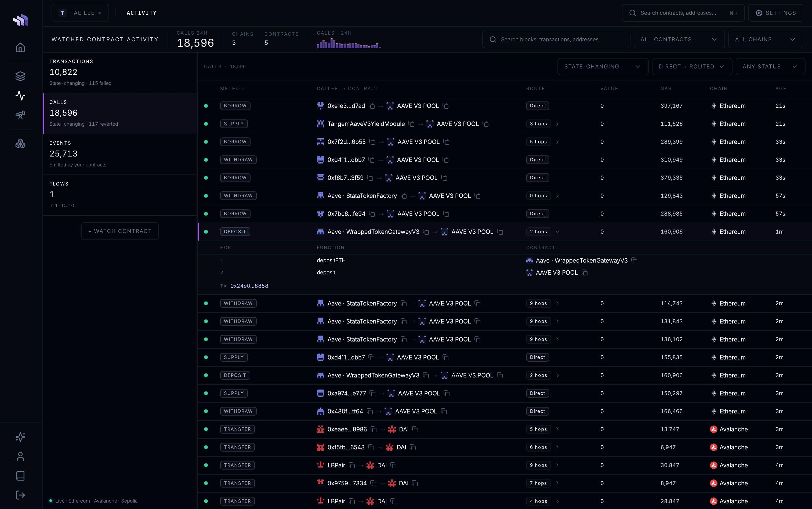Open the user profile sidebar icon
The image size is (812, 509).
point(20,456)
